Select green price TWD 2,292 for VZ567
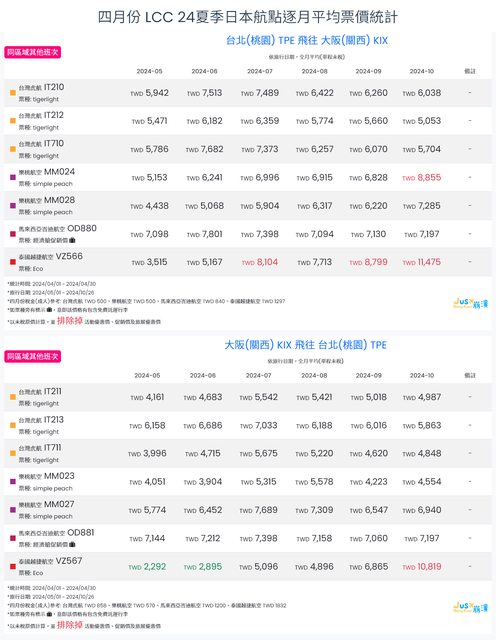Image resolution: width=496 pixels, height=640 pixels. [147, 567]
